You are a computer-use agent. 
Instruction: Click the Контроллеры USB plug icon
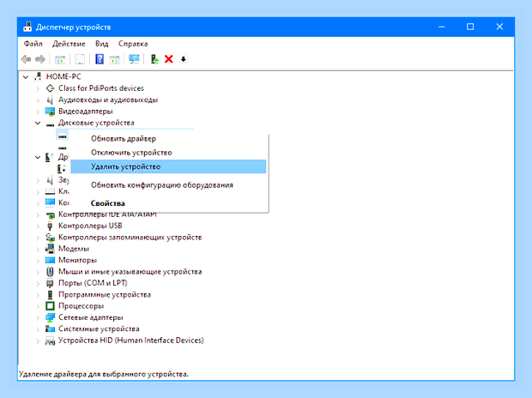pos(51,226)
